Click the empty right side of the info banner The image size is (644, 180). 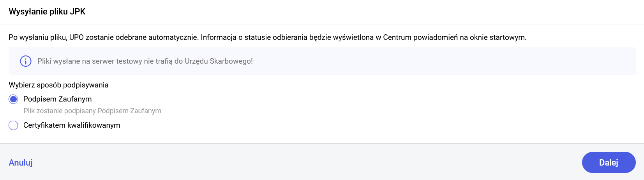click(468, 61)
